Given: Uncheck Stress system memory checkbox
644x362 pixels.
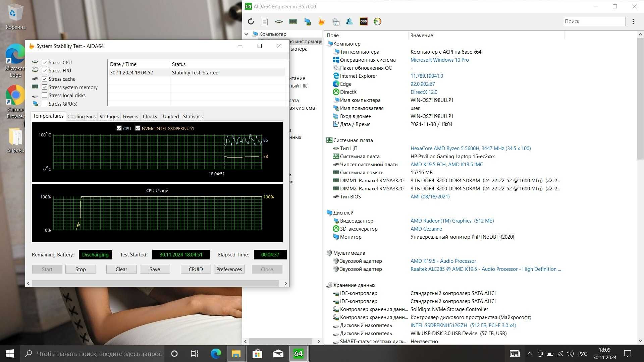Looking at the screenshot, I should coord(45,87).
